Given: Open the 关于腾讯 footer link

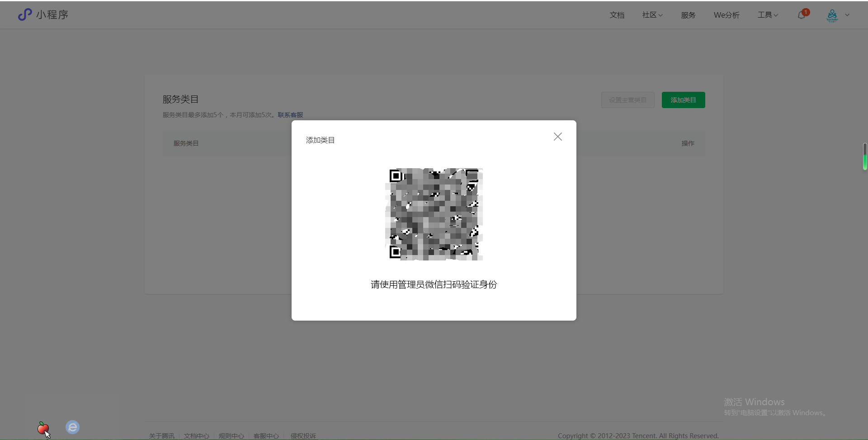Looking at the screenshot, I should pos(161,435).
